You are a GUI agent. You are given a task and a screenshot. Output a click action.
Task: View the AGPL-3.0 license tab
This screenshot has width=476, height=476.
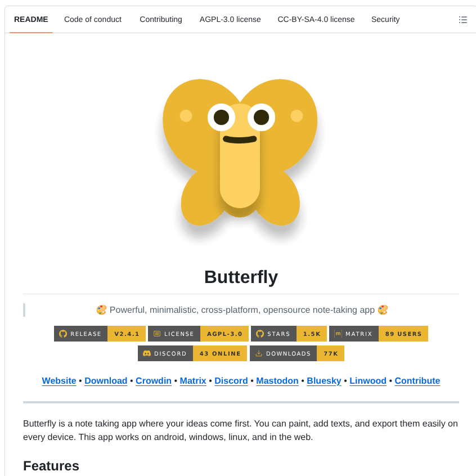tap(230, 19)
